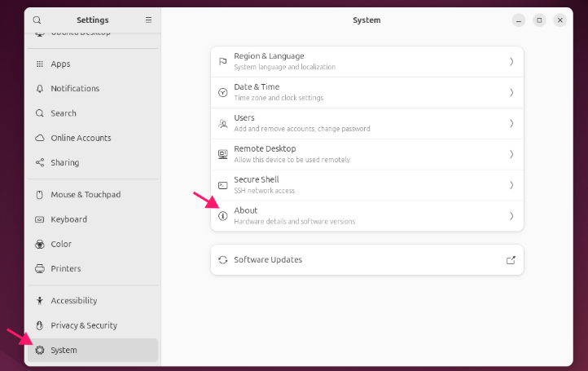Click 'System language and localization' subtitle
This screenshot has height=371, width=588.
(x=284, y=67)
